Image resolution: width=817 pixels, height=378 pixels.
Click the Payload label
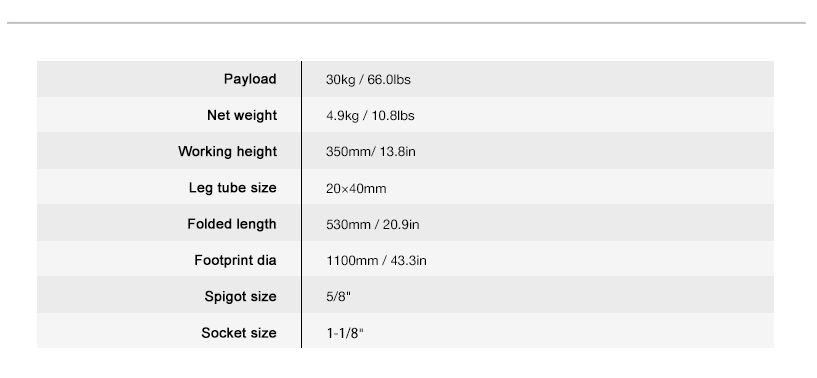(250, 79)
